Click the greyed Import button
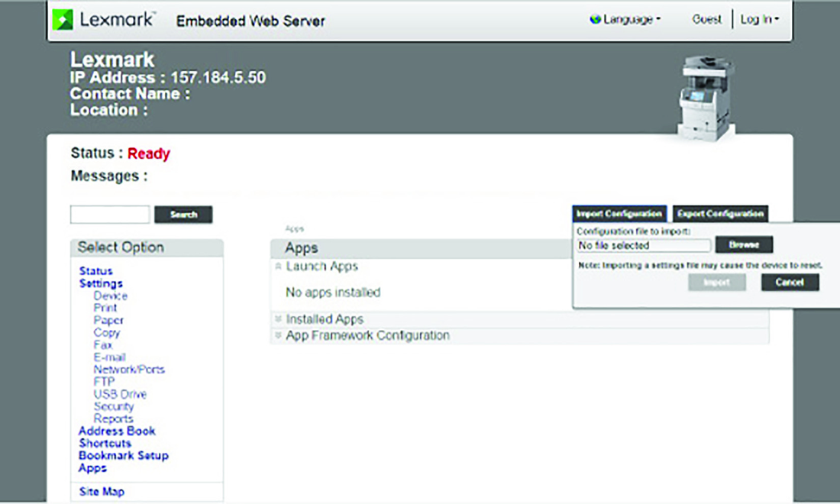Viewport: 840px width, 504px height. 717,283
